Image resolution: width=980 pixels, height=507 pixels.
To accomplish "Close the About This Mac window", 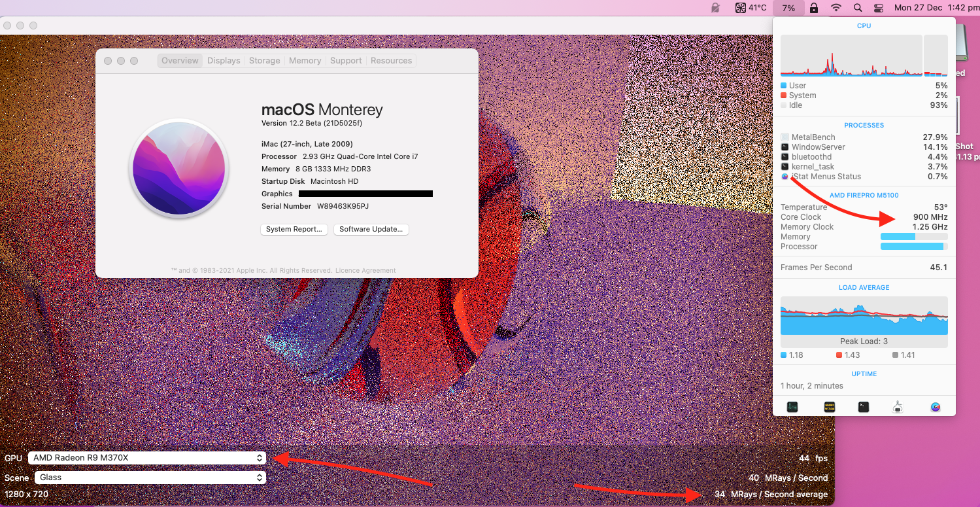I will click(x=108, y=61).
